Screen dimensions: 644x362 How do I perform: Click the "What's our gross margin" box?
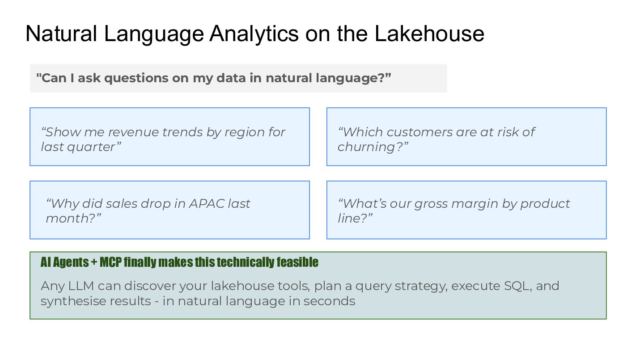click(x=466, y=210)
